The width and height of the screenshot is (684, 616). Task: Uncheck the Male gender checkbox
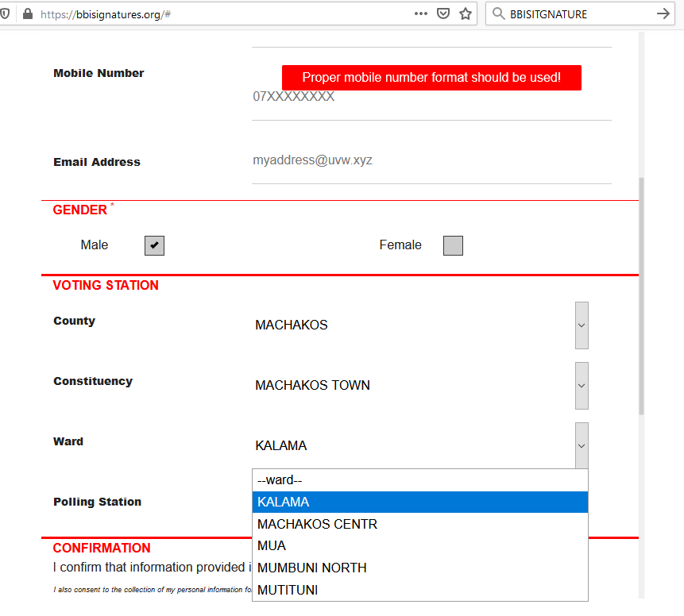pyautogui.click(x=154, y=245)
